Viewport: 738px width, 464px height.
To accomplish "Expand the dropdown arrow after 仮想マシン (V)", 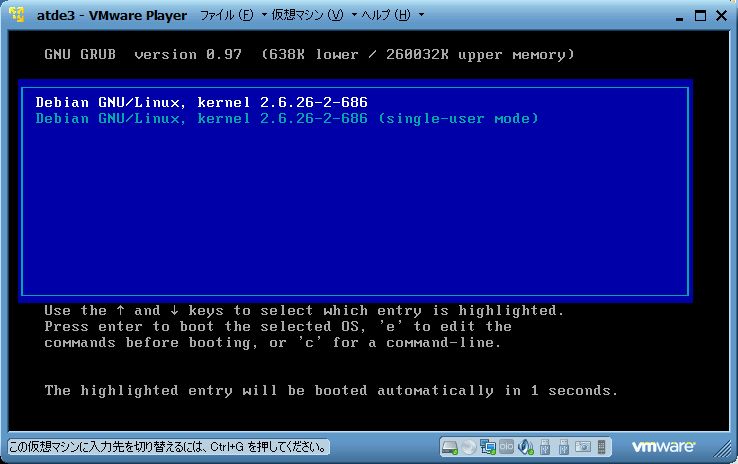I will point(354,15).
